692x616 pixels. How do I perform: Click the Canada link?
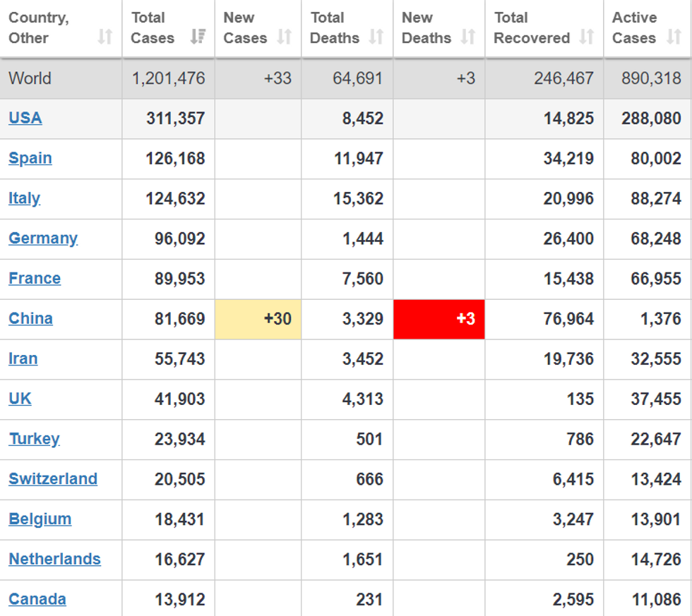(37, 600)
